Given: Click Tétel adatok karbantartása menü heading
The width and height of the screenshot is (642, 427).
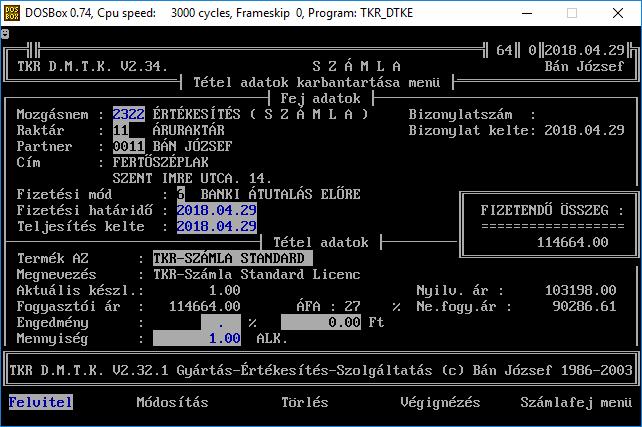Looking at the screenshot, I should click(x=317, y=82).
